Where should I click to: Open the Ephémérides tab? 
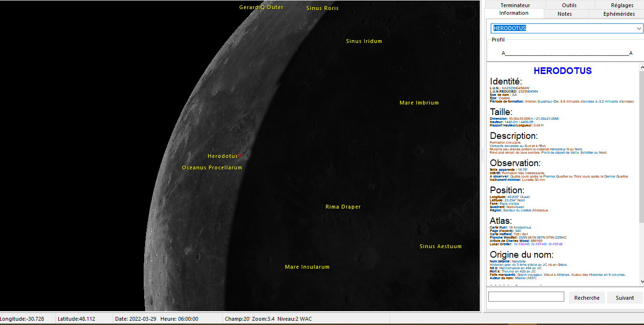[x=619, y=14]
